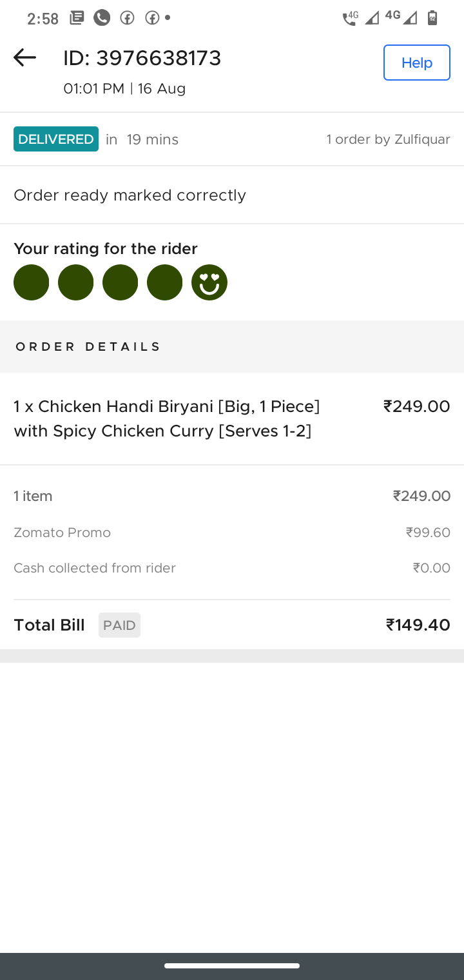Tap the phone call icon in status bar
The height and width of the screenshot is (980, 464).
point(102,18)
